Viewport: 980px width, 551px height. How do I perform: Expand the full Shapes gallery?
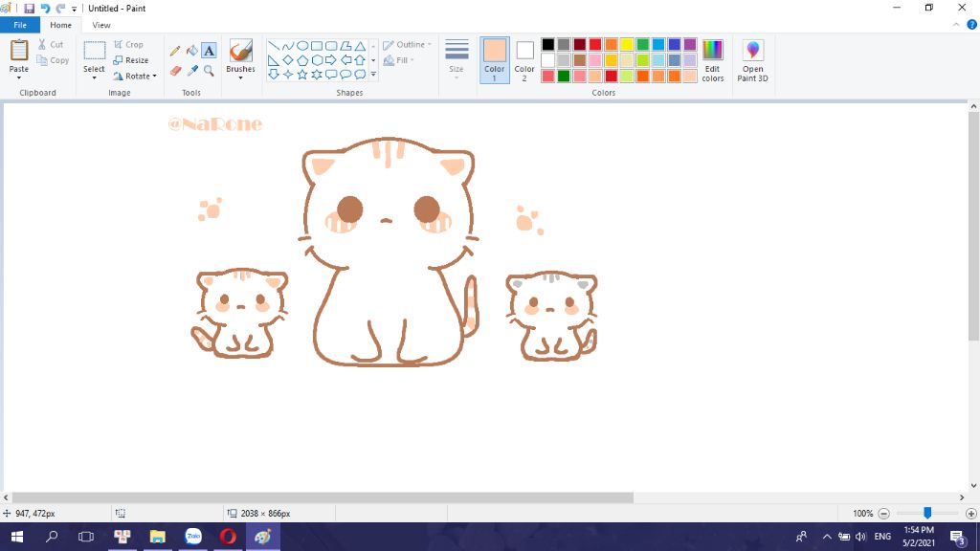(x=374, y=75)
